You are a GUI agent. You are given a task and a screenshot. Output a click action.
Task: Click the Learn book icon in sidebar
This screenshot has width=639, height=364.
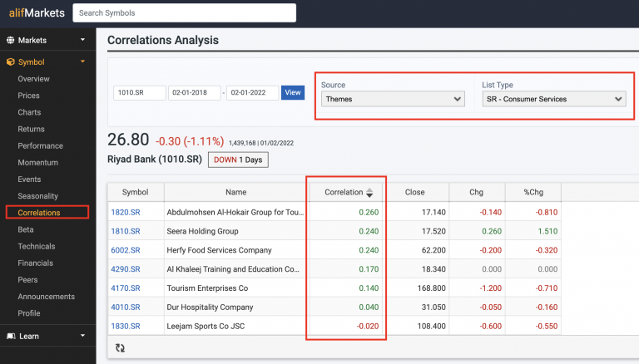[x=10, y=336]
